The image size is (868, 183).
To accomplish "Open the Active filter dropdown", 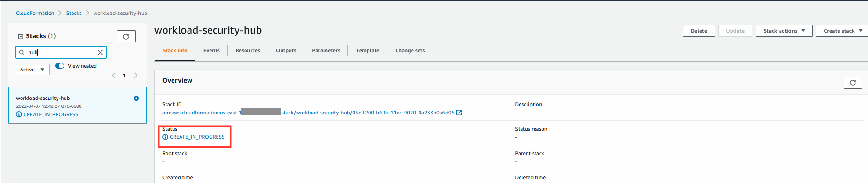I will coord(33,70).
